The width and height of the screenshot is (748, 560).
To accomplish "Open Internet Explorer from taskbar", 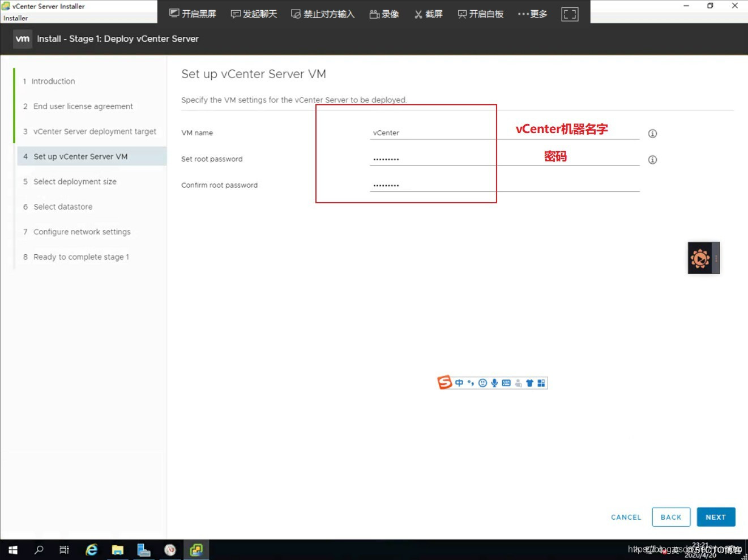I will tap(91, 549).
